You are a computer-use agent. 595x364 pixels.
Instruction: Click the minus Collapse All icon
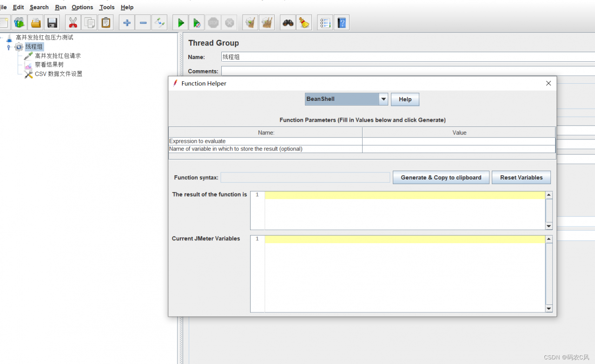coord(143,22)
